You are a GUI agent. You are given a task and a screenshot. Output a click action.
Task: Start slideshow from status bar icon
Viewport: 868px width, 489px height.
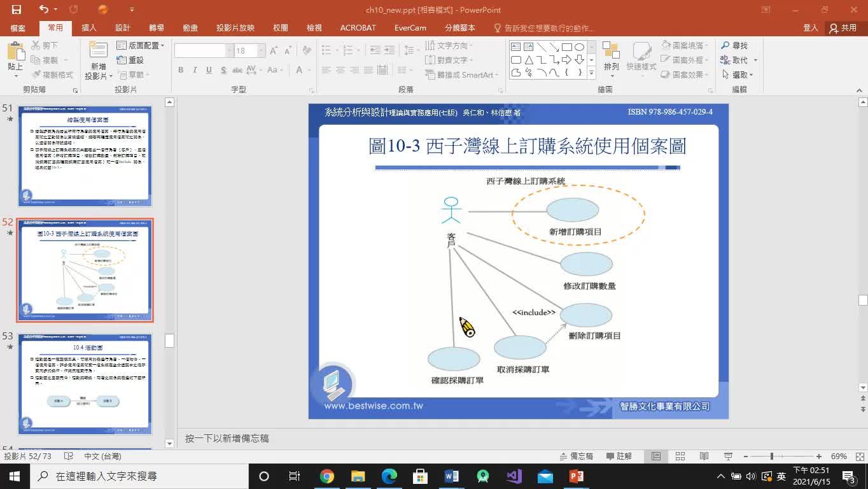pos(729,456)
